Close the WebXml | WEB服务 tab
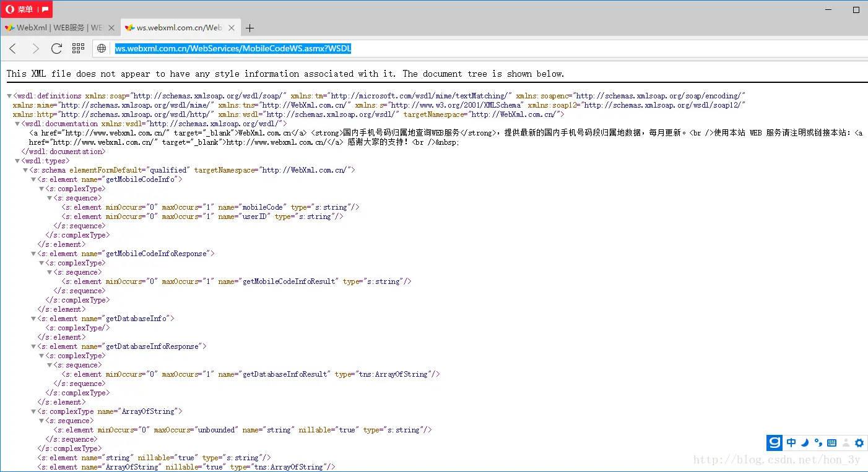The image size is (868, 472). 111,28
